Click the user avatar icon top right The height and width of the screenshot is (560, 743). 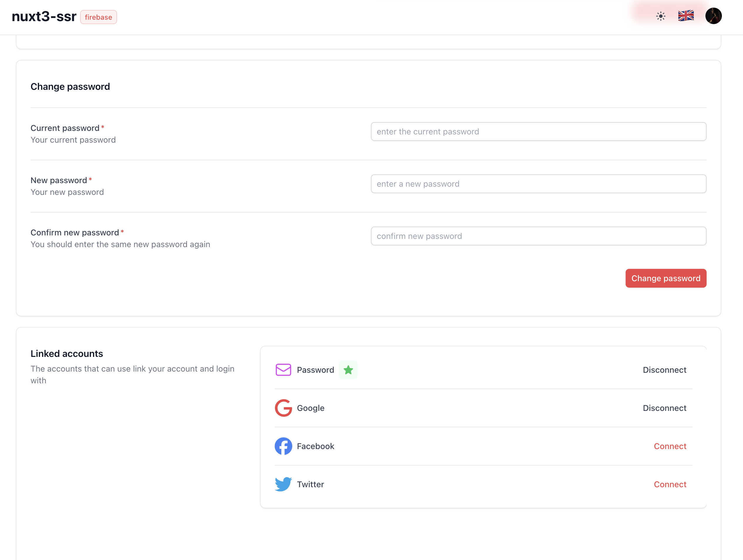tap(713, 16)
